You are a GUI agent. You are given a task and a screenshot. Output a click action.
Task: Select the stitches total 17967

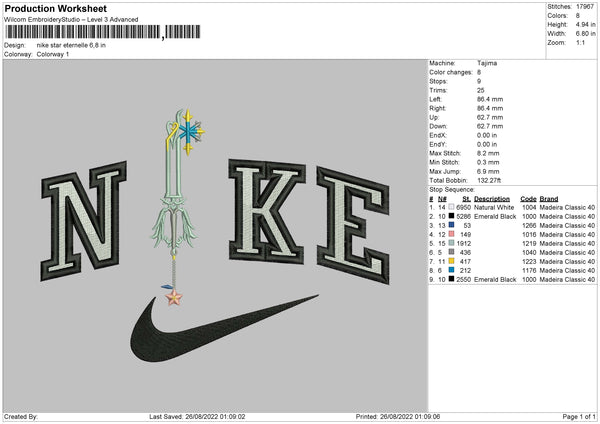pos(585,7)
